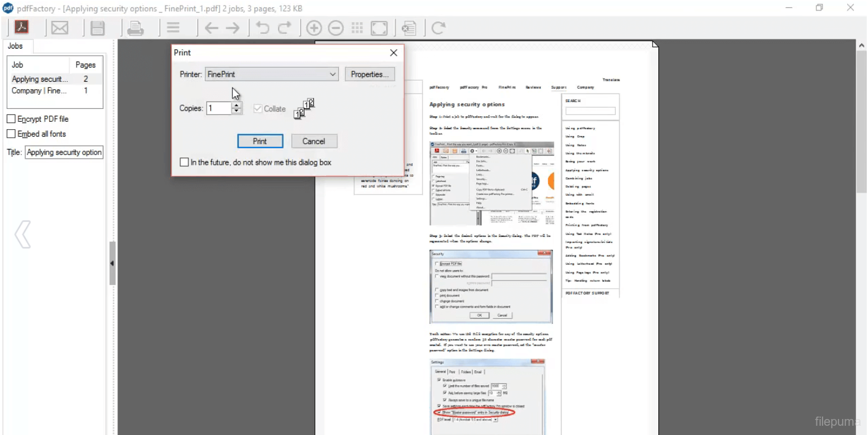Restore down the pdfFactory window
The image size is (868, 435).
pos(819,8)
